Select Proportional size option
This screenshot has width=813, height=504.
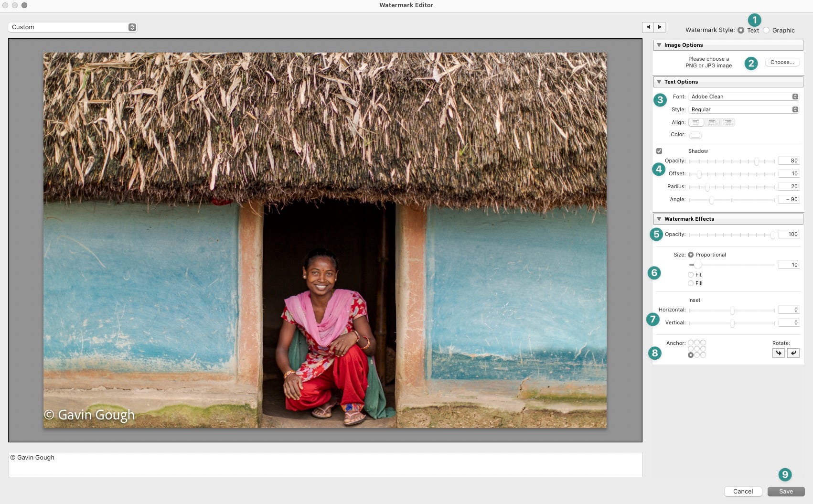[691, 255]
